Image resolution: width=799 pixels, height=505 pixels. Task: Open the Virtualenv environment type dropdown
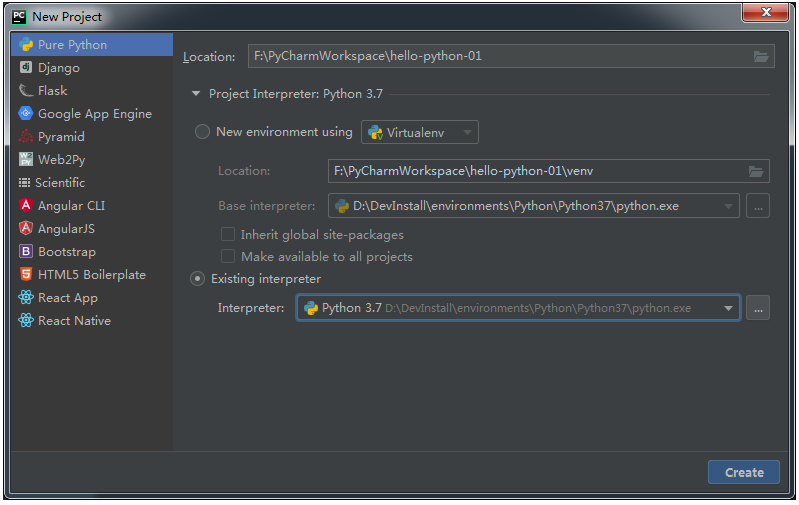[420, 132]
